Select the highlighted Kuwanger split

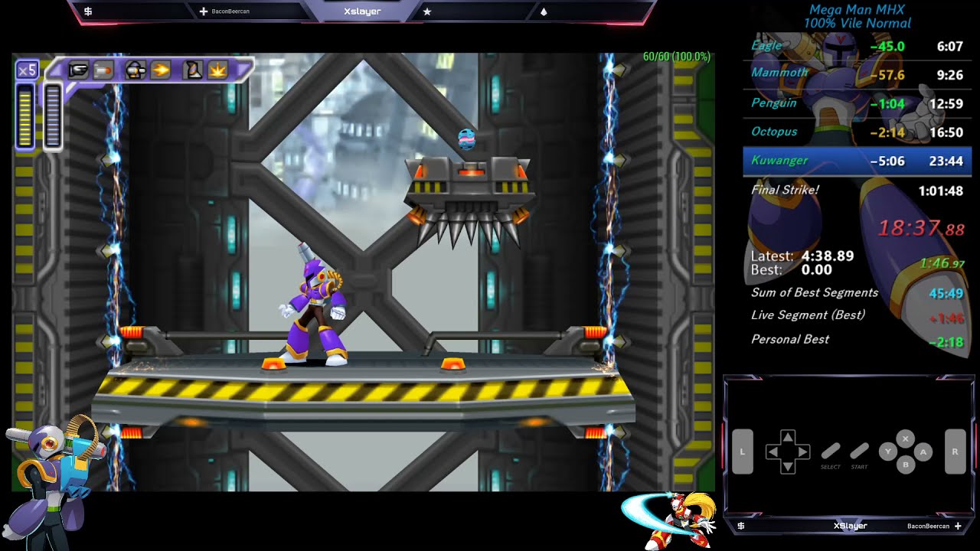click(x=857, y=161)
